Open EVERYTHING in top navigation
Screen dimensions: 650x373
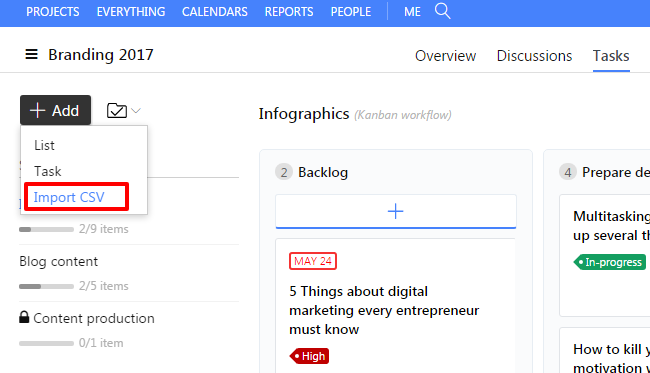coord(131,12)
